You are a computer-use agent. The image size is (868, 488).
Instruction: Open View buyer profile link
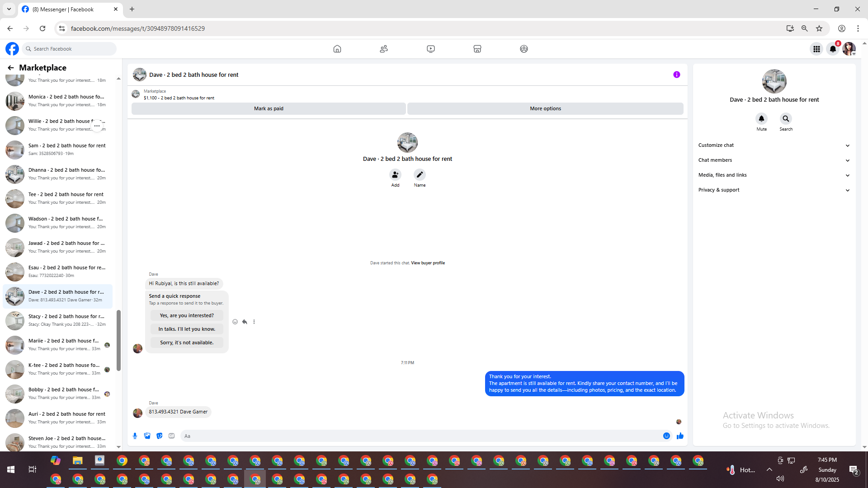pyautogui.click(x=428, y=263)
